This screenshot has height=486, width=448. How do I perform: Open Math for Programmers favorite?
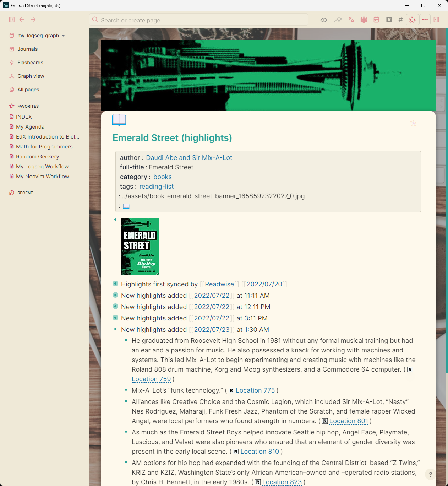click(x=44, y=147)
